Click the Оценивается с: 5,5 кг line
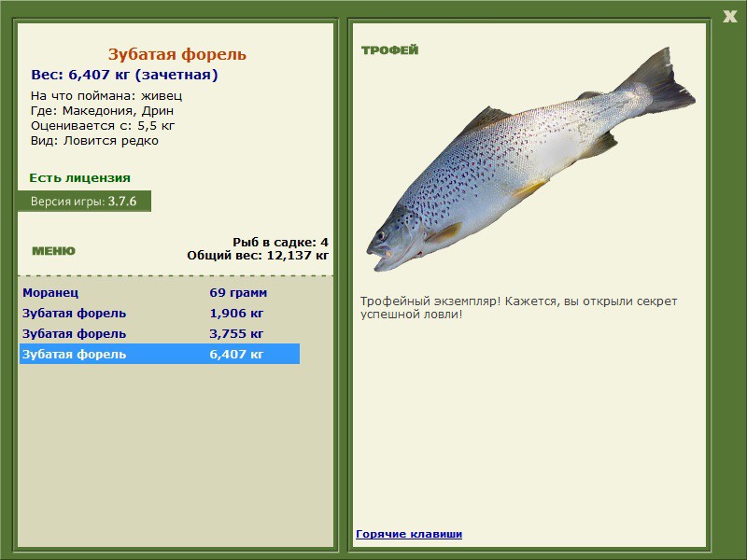The width and height of the screenshot is (747, 560). tap(103, 126)
